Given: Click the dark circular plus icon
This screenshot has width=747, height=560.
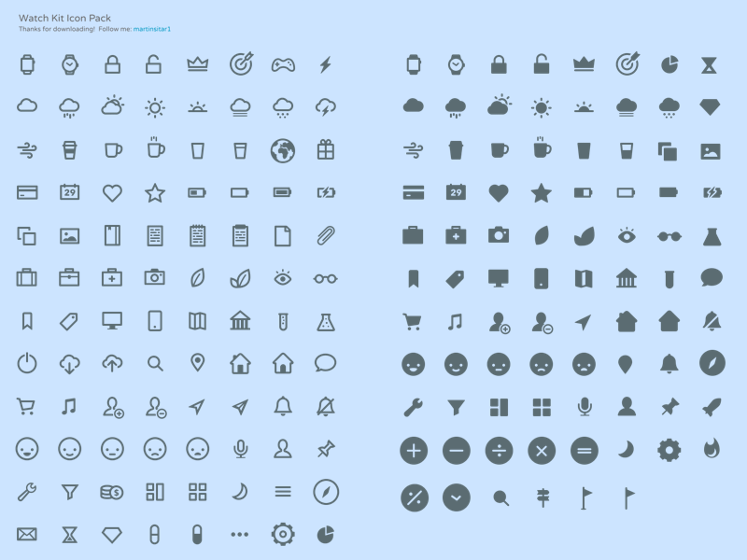Looking at the screenshot, I should [413, 450].
